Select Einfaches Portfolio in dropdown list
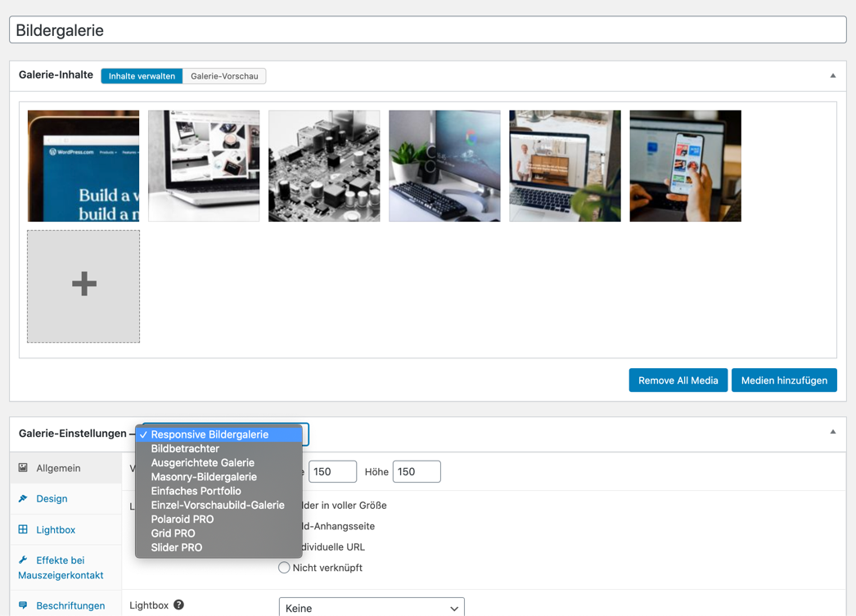The width and height of the screenshot is (856, 616). coord(196,491)
